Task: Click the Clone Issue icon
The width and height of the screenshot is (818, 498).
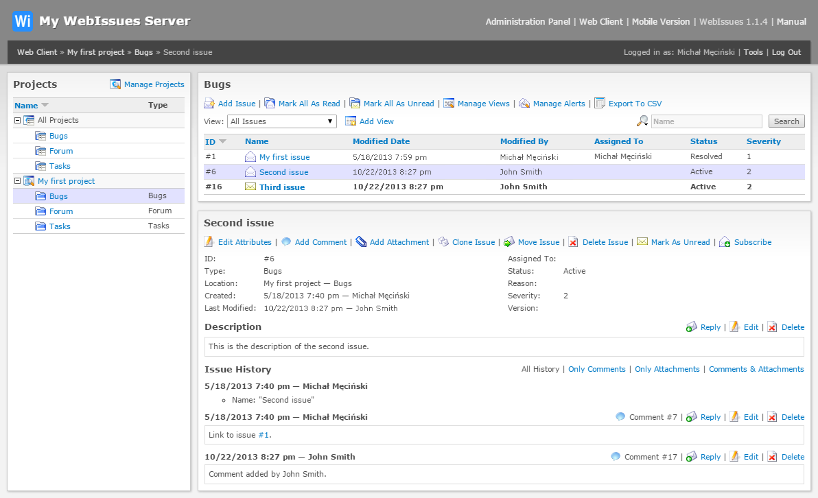Action: tap(443, 242)
